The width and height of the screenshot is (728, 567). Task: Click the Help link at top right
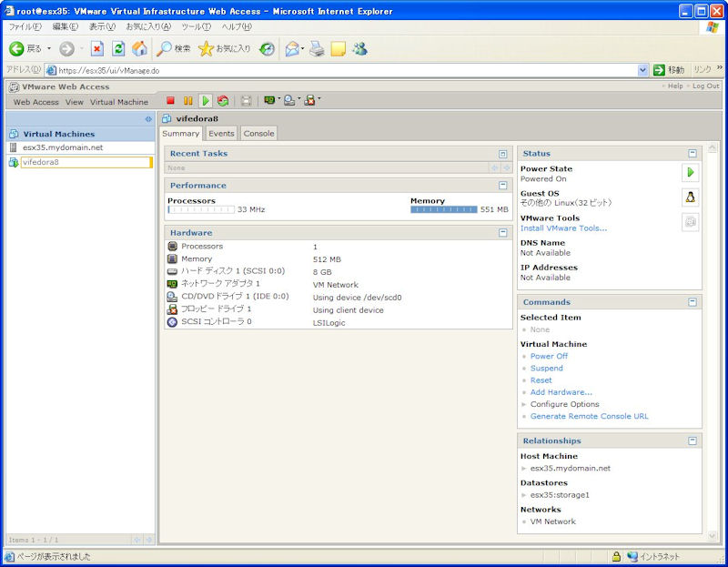coord(675,86)
